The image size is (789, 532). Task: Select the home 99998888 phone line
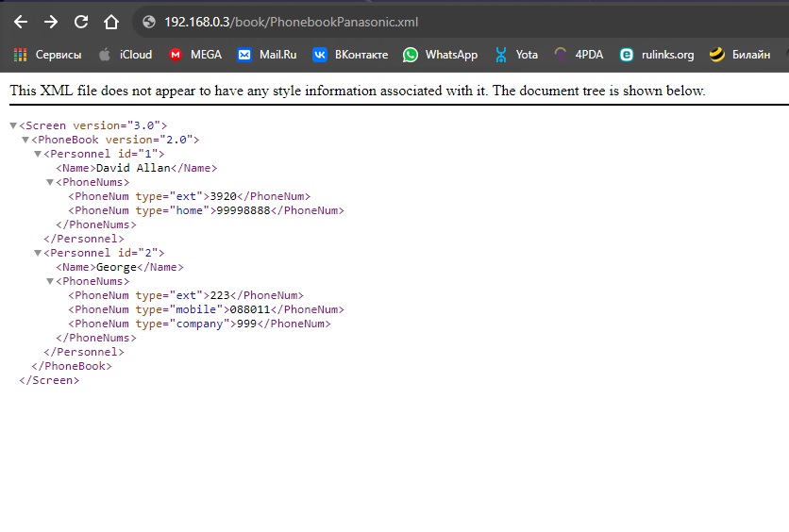coord(207,210)
